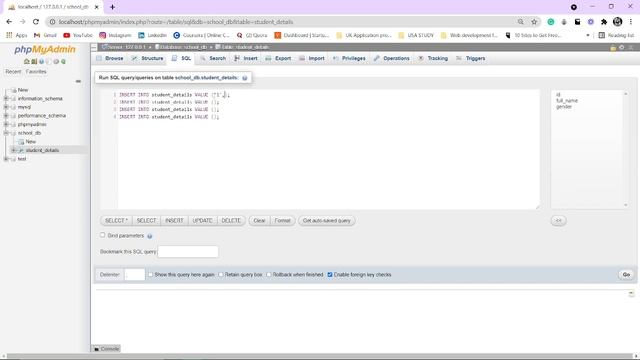Open the Triggers tab

[471, 58]
